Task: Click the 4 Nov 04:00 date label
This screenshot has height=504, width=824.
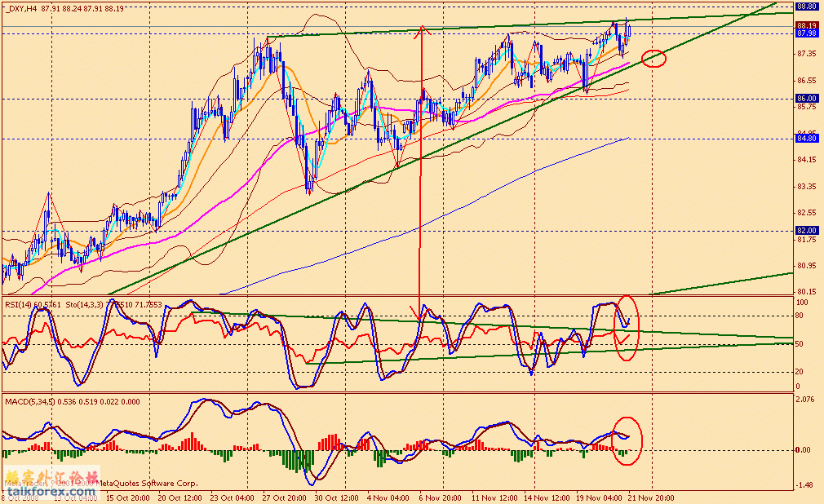Action: pos(388,497)
